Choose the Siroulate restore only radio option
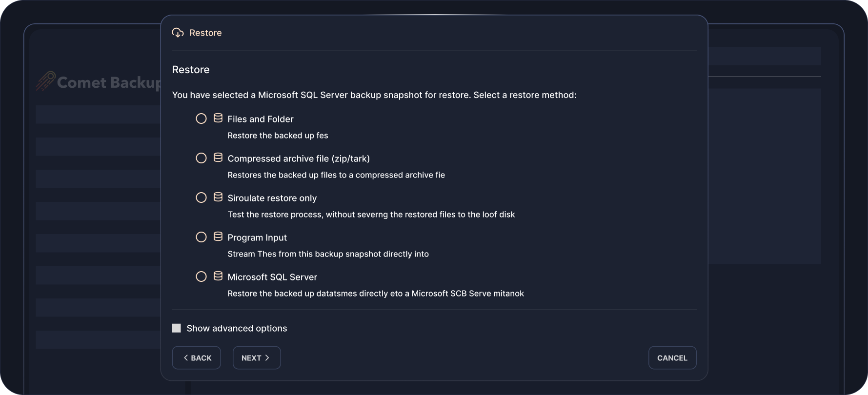The width and height of the screenshot is (868, 395). coord(201,197)
